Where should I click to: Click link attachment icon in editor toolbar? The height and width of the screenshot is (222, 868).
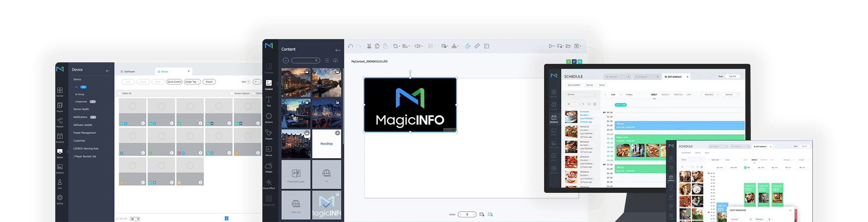pos(467,46)
